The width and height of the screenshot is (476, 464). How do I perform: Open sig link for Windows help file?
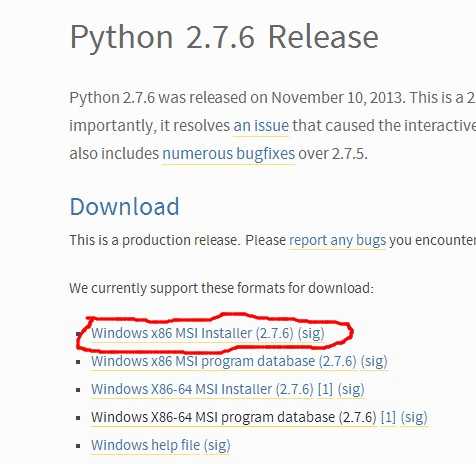217,445
